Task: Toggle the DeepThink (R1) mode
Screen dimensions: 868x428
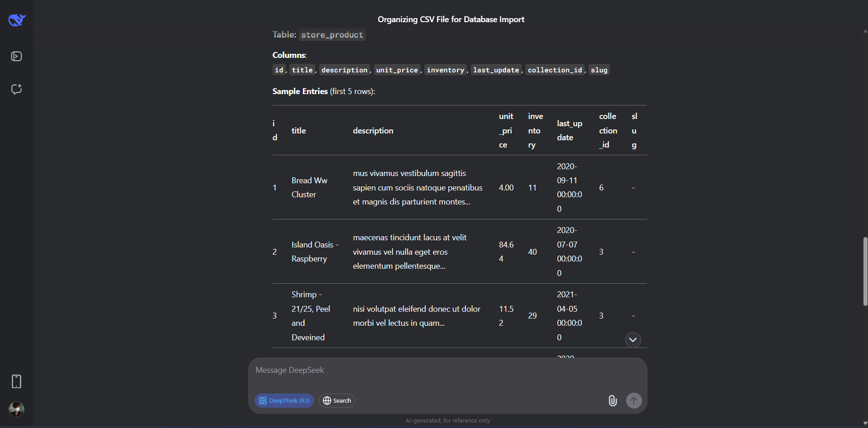Action: (284, 400)
